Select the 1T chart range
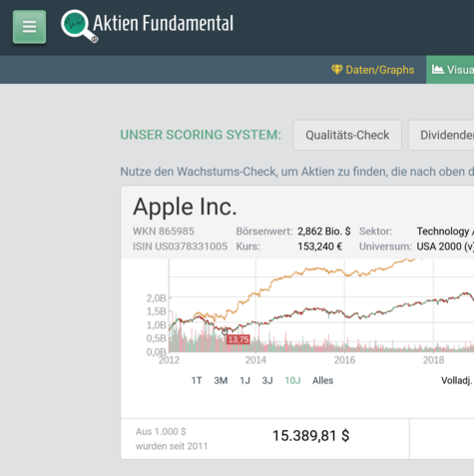The height and width of the screenshot is (476, 474). click(x=197, y=380)
